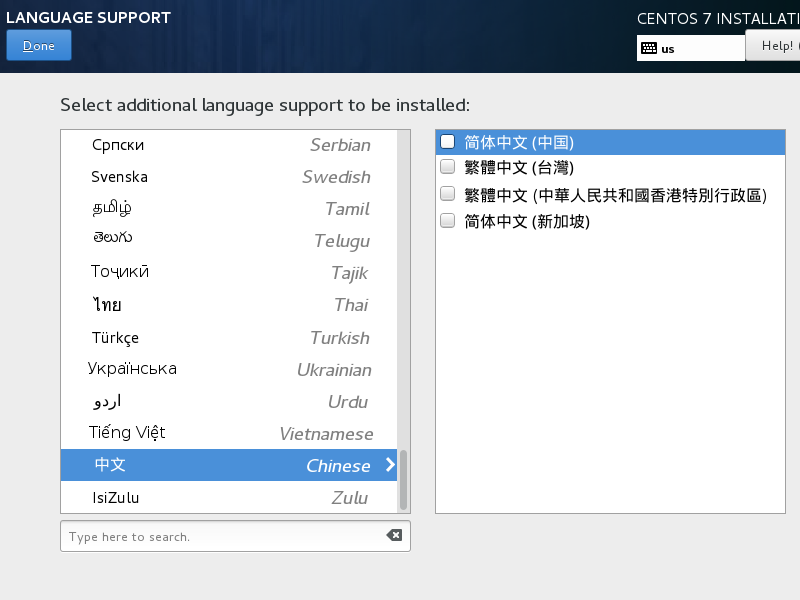
Task: Check the 简体中文 (新加坡) checkbox
Action: click(x=447, y=220)
